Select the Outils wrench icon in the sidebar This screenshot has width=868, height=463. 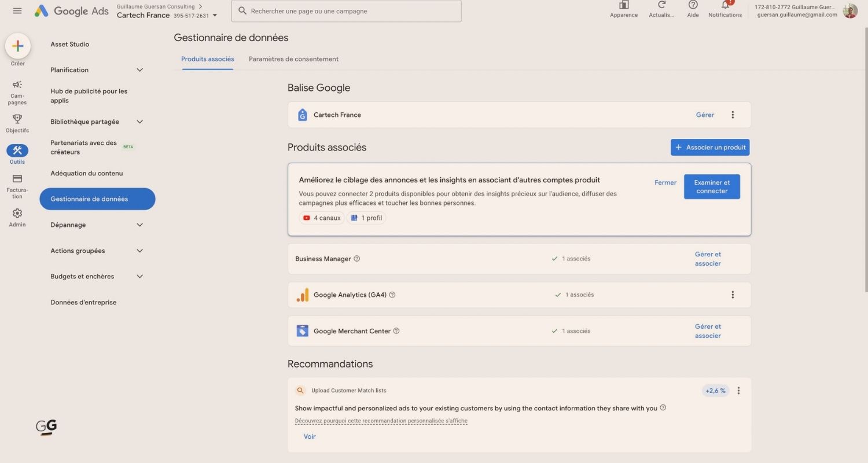click(17, 150)
